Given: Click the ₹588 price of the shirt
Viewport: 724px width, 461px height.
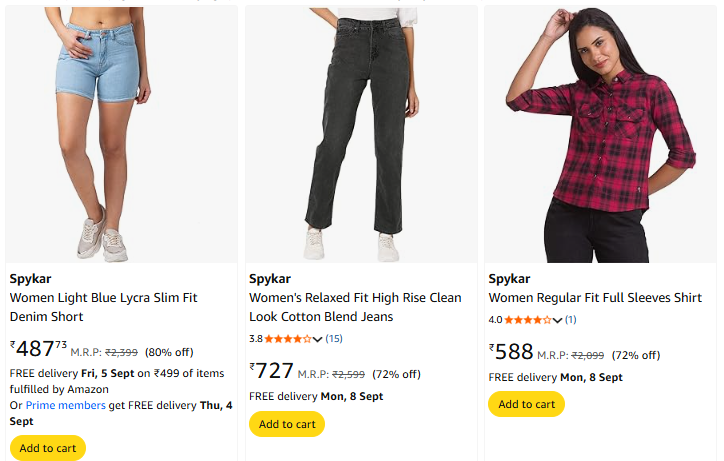Looking at the screenshot, I should tap(511, 352).
